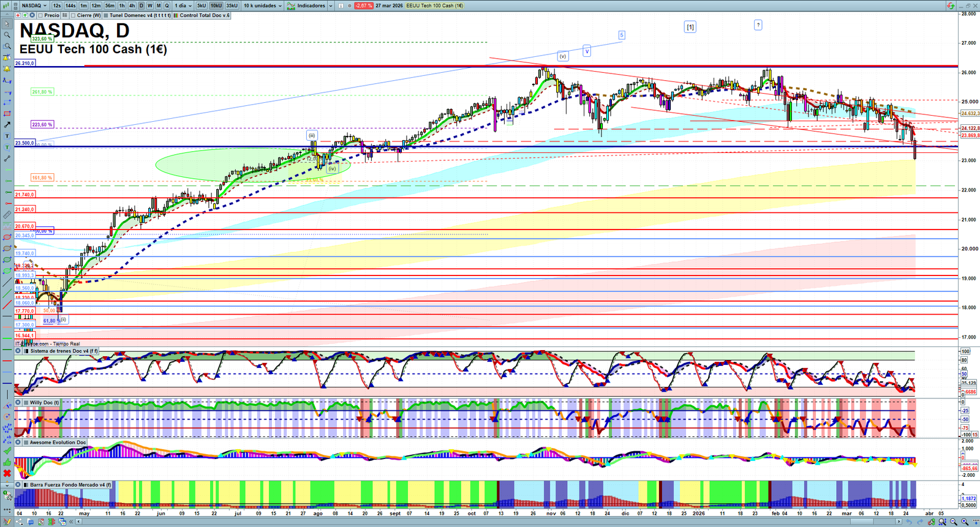This screenshot has height=527, width=980.
Task: Click the red X delete drawings tool
Action: [x=7, y=473]
